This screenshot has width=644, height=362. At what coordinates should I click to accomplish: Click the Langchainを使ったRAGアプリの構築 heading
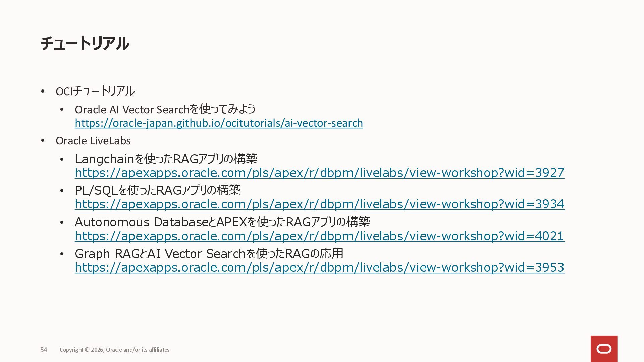(166, 159)
